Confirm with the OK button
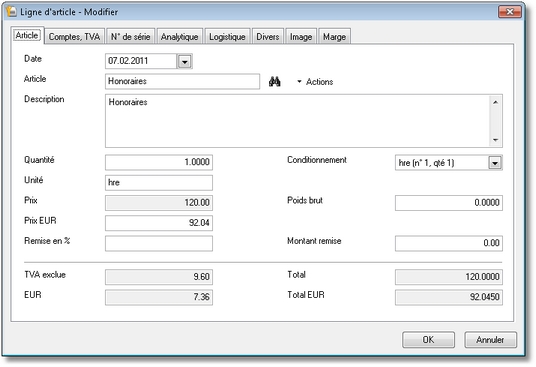The height and width of the screenshot is (367, 536). (x=428, y=340)
